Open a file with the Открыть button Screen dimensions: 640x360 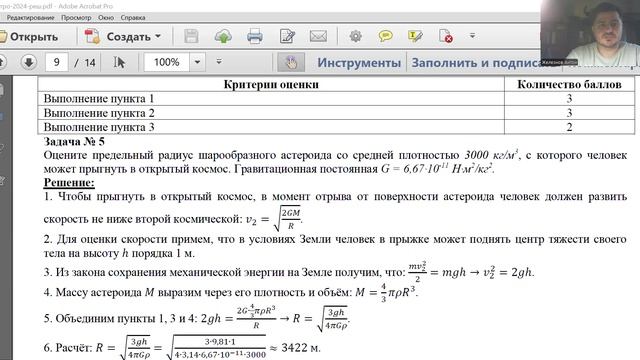29,37
